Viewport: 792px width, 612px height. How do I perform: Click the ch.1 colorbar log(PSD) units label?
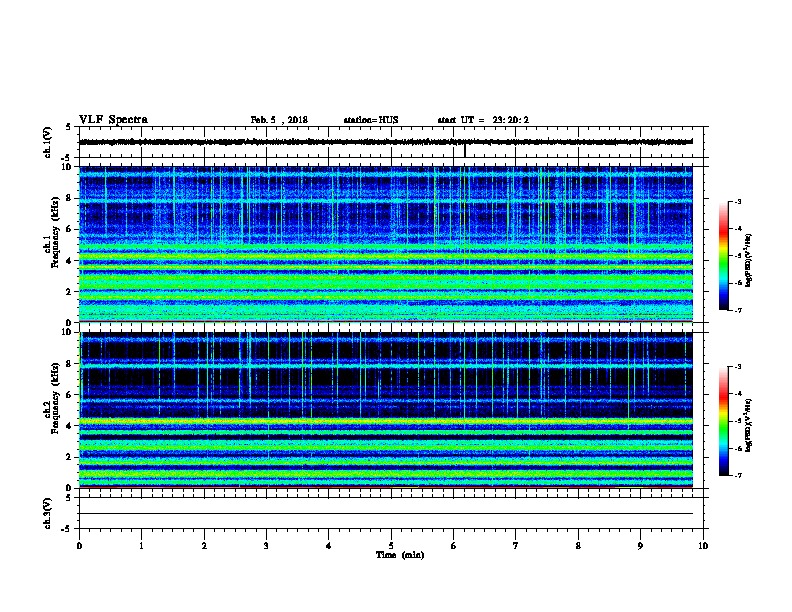coord(748,261)
